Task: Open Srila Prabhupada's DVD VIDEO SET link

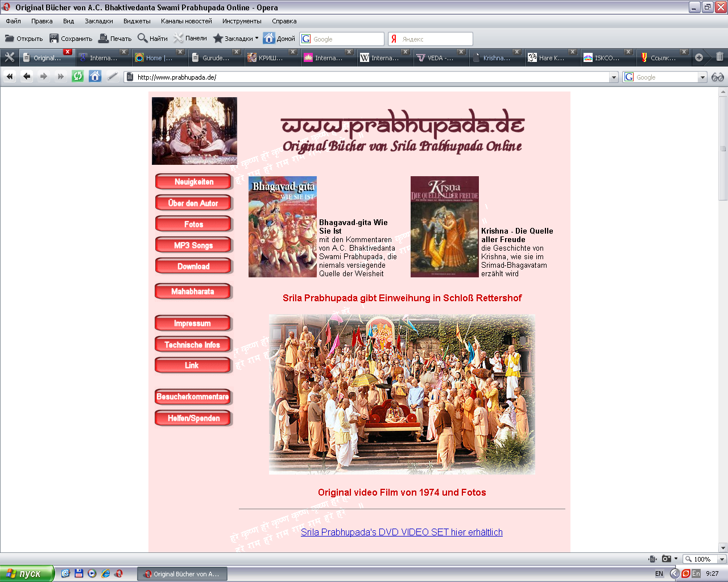Action: click(402, 532)
